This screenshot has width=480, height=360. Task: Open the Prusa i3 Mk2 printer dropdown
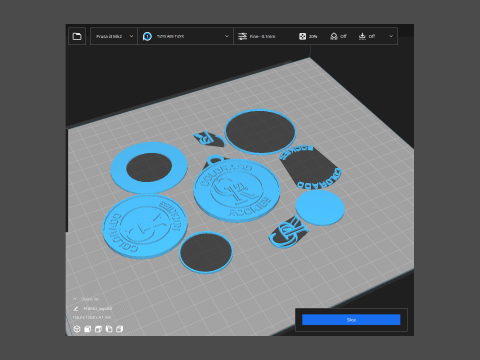click(x=114, y=36)
